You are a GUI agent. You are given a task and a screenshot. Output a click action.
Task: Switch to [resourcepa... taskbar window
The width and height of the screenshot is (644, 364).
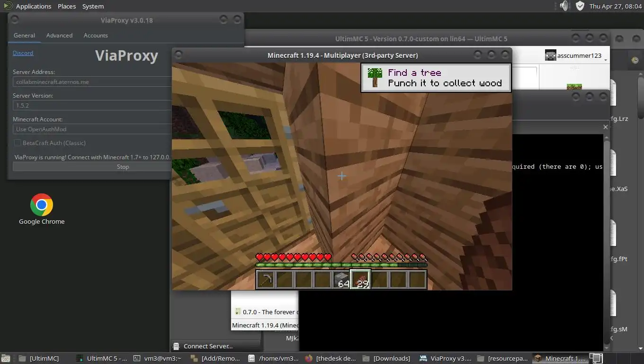tap(503, 358)
